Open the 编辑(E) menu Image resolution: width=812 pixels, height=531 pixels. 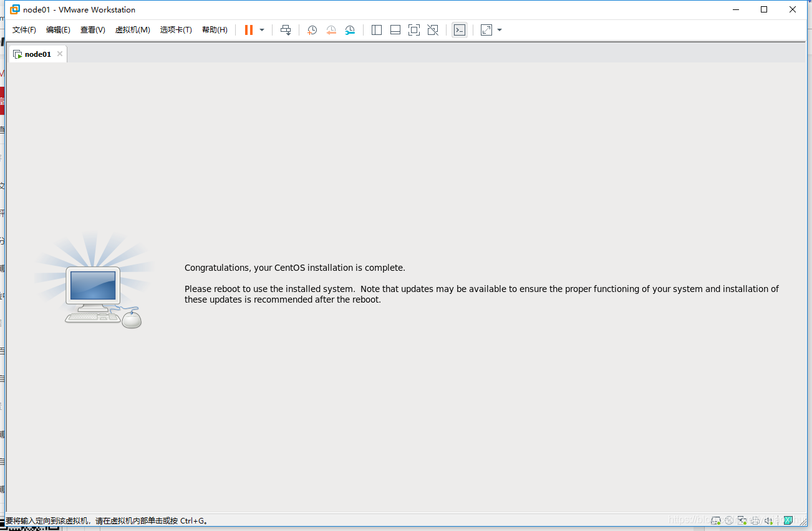tap(58, 30)
